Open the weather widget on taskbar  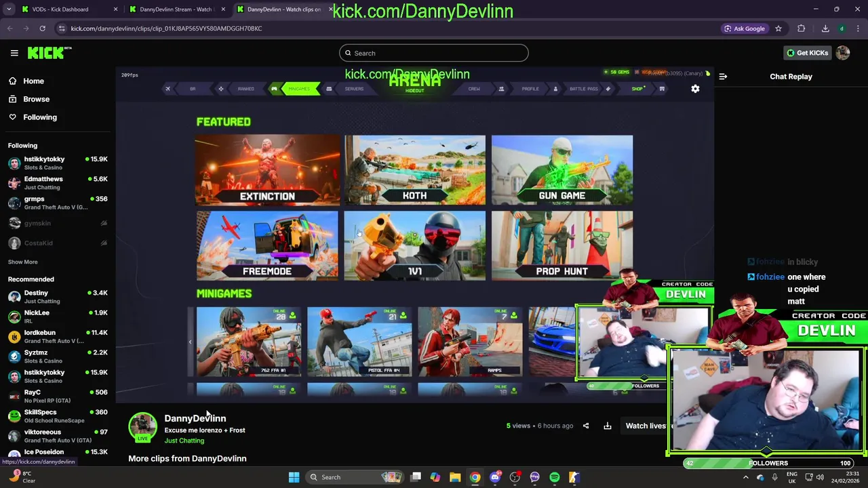pyautogui.click(x=20, y=477)
